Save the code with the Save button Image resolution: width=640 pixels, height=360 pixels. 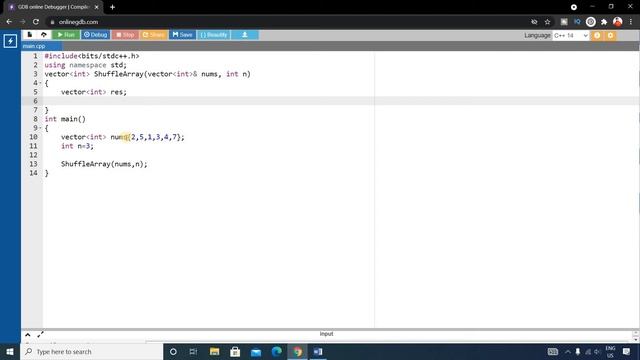[182, 35]
